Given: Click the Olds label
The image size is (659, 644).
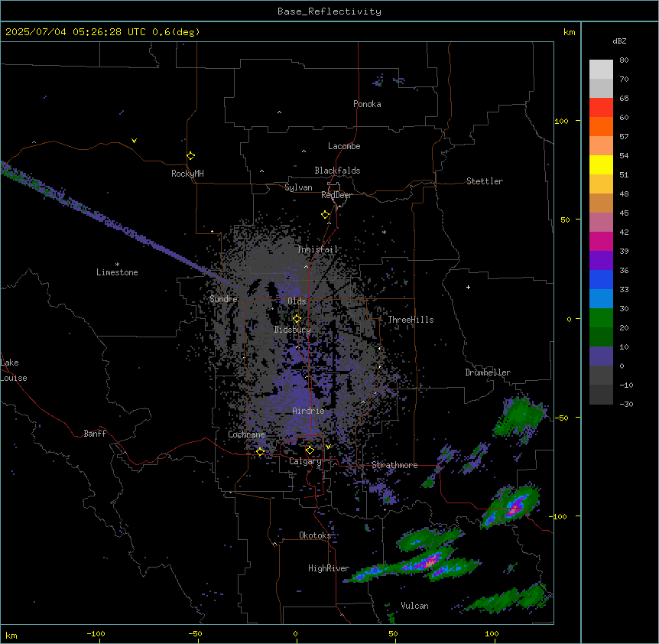Looking at the screenshot, I should 297,301.
